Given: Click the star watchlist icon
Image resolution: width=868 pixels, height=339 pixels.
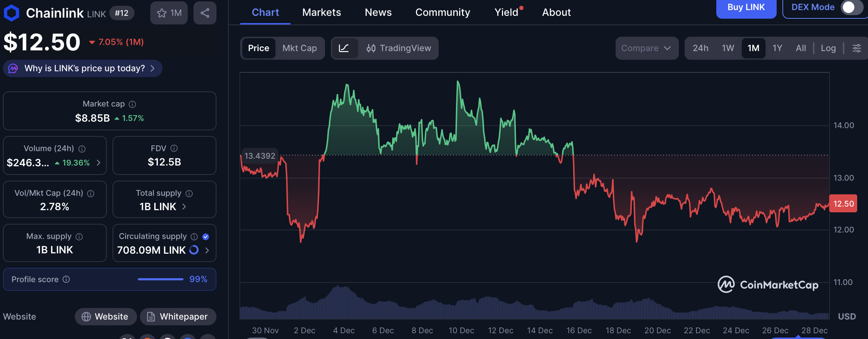Looking at the screenshot, I should click(x=161, y=13).
